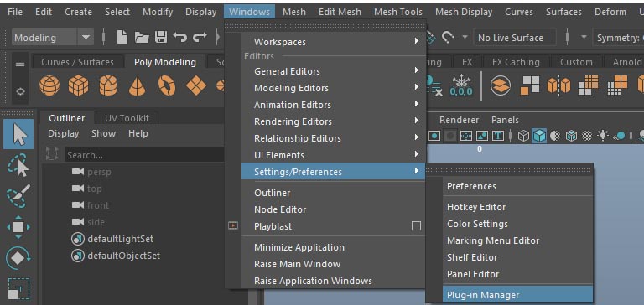The height and width of the screenshot is (305, 644).
Task: Select the Move tool in toolbox
Action: (18, 227)
